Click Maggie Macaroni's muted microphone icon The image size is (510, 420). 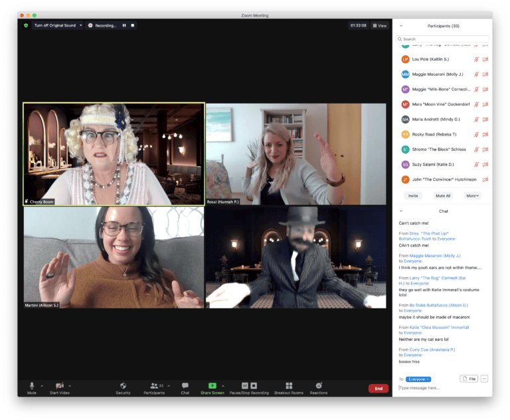point(476,74)
